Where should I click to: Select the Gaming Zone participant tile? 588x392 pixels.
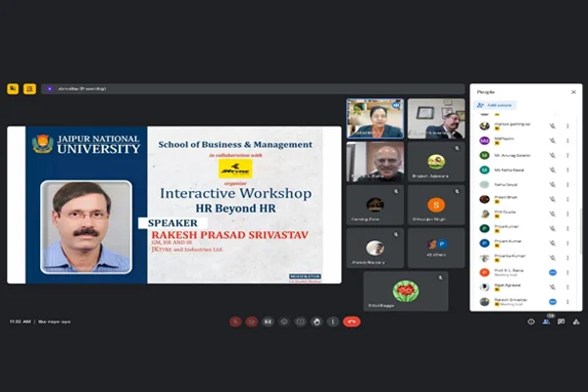tap(375, 205)
